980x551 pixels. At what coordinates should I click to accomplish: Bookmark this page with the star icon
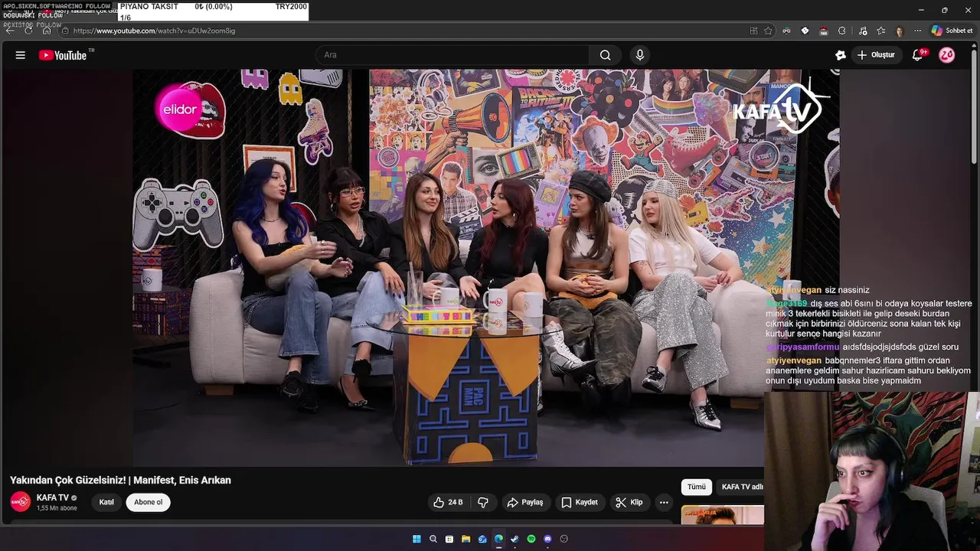point(769,31)
